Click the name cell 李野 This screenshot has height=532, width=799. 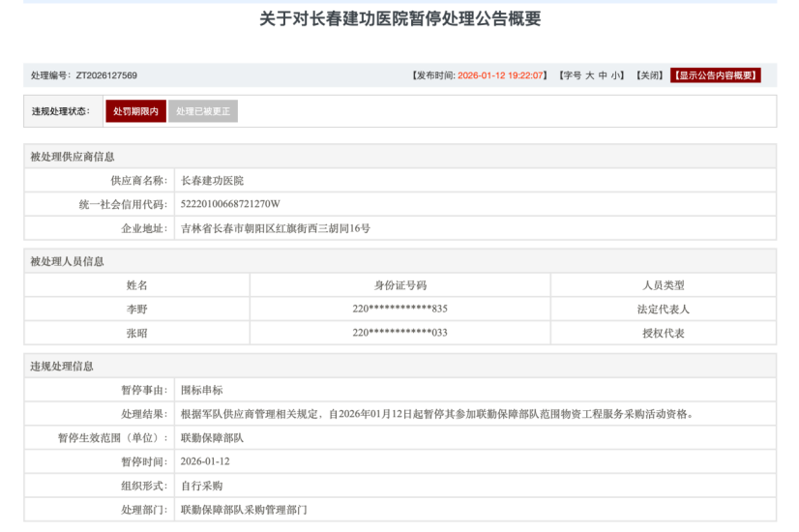tap(137, 309)
